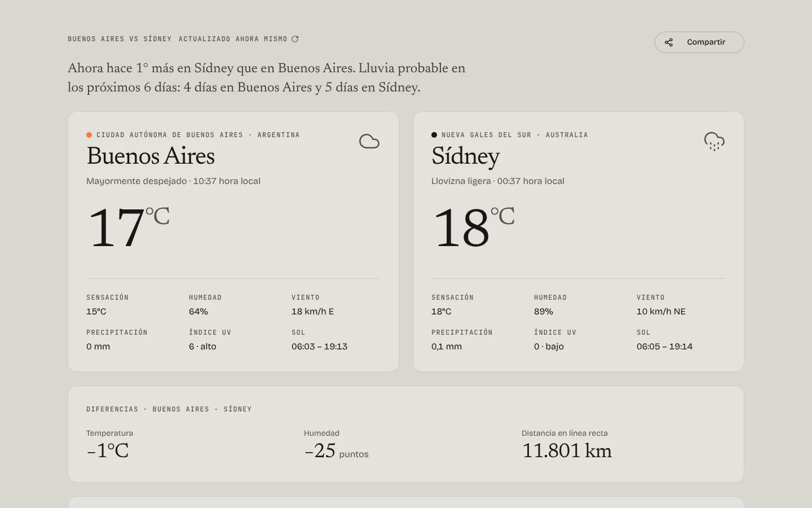812x508 pixels.
Task: Click "Ciudad Autónoma de Buenos Aires · Argentina" label
Action: pos(198,135)
